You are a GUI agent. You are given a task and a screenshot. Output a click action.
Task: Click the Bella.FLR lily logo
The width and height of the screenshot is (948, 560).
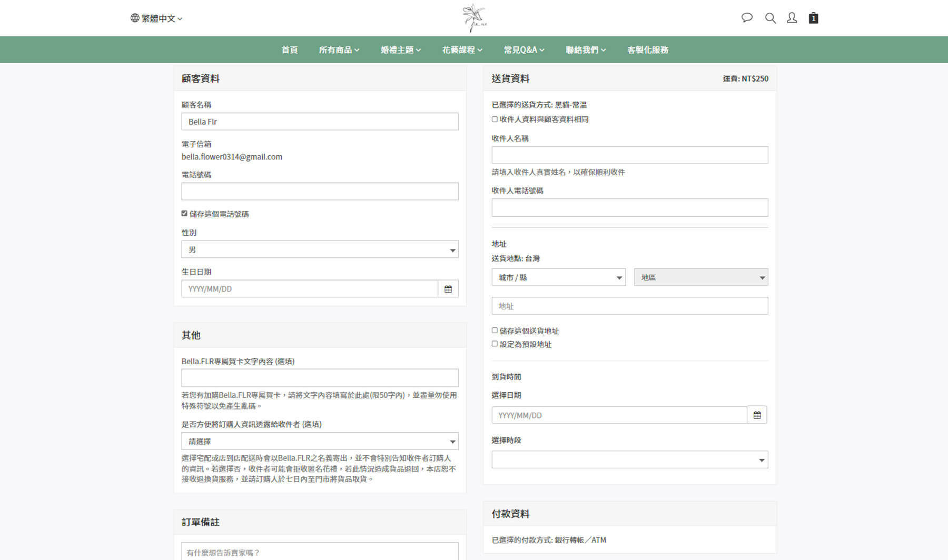coord(474,18)
